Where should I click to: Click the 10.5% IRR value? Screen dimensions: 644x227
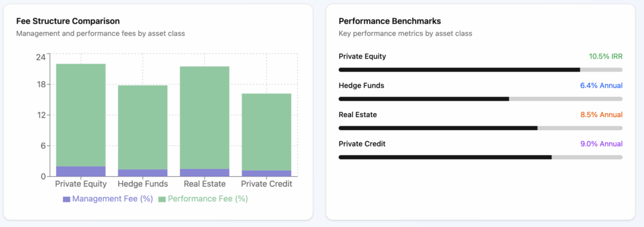pyautogui.click(x=606, y=57)
